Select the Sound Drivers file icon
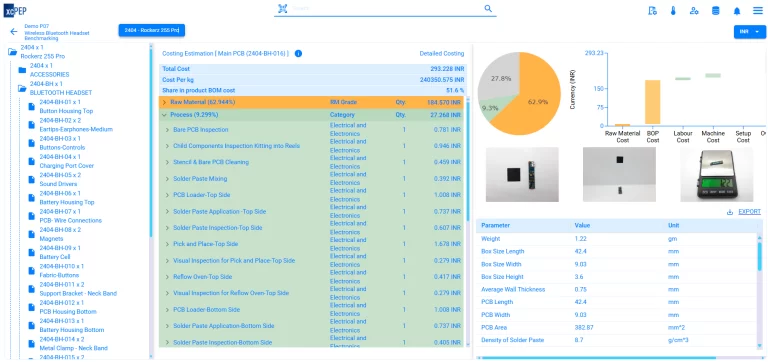Screen dimensions: 768x362 (32, 179)
